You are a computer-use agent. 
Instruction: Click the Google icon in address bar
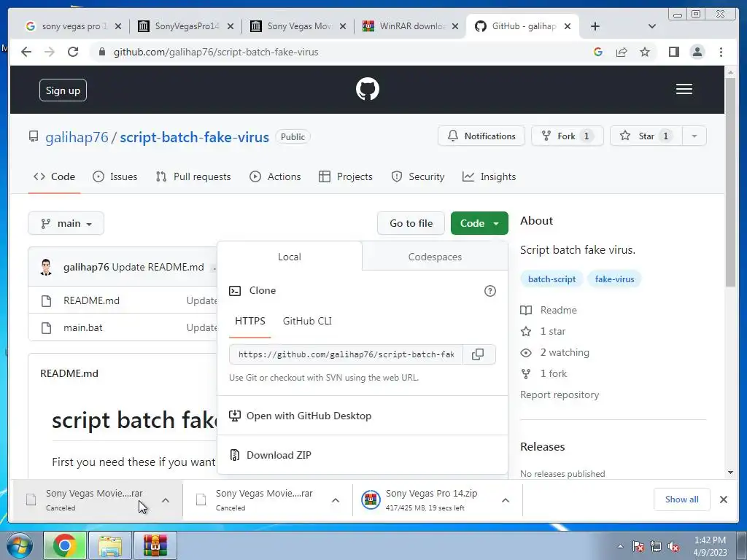point(598,52)
